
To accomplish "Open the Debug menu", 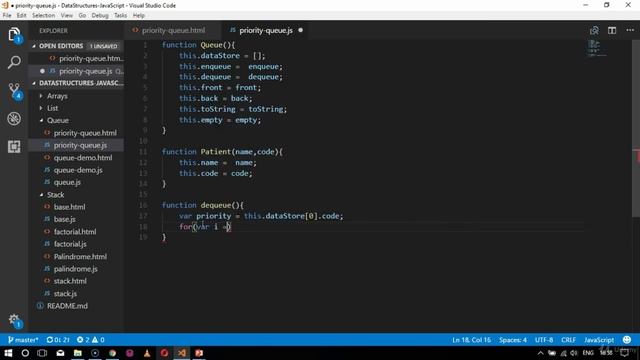I will (100, 16).
